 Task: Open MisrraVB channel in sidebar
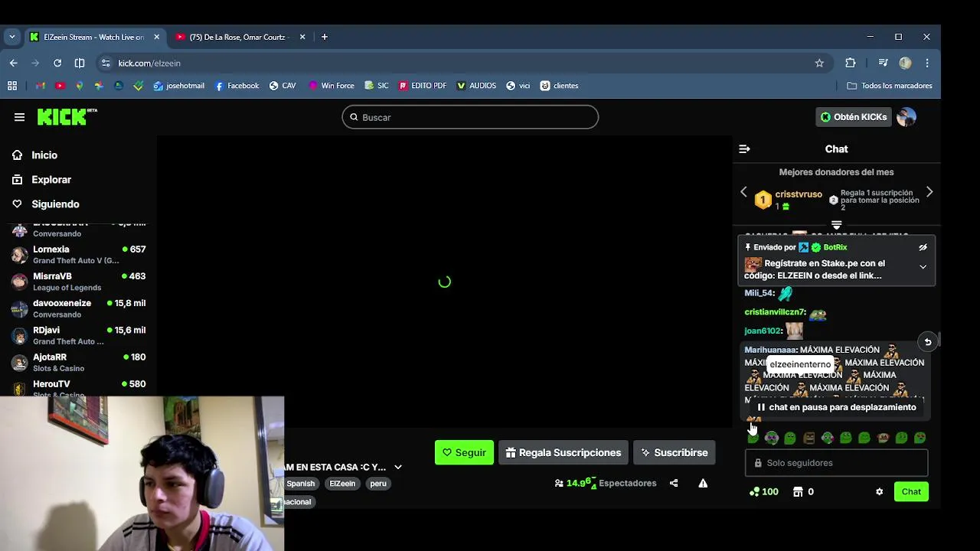[x=78, y=282]
